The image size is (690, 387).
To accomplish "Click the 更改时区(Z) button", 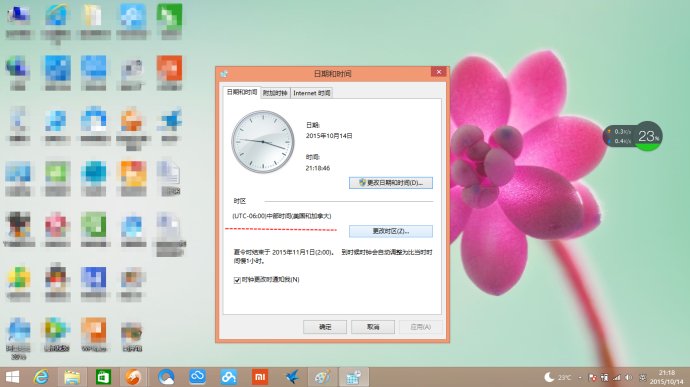I will (x=391, y=231).
